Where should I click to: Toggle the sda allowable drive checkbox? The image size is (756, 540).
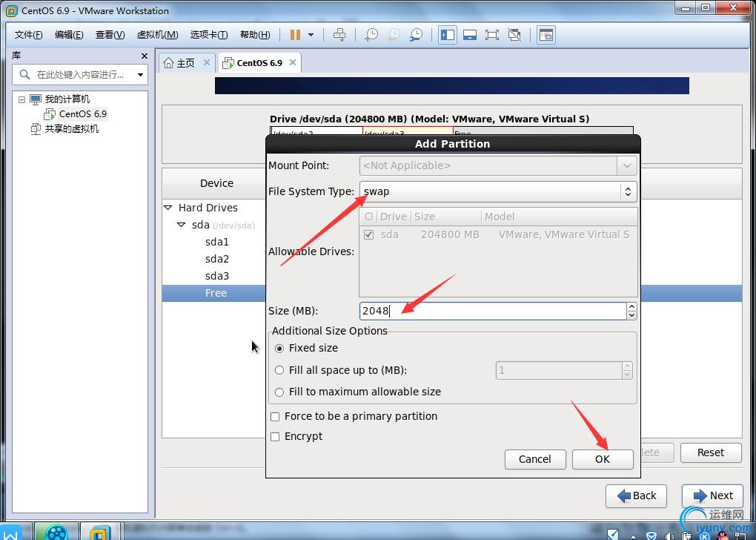pos(369,234)
